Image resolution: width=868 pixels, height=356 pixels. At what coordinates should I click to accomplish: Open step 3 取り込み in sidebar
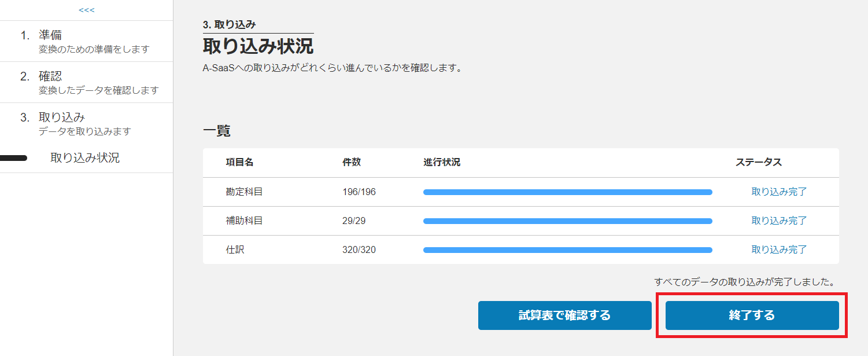87,123
